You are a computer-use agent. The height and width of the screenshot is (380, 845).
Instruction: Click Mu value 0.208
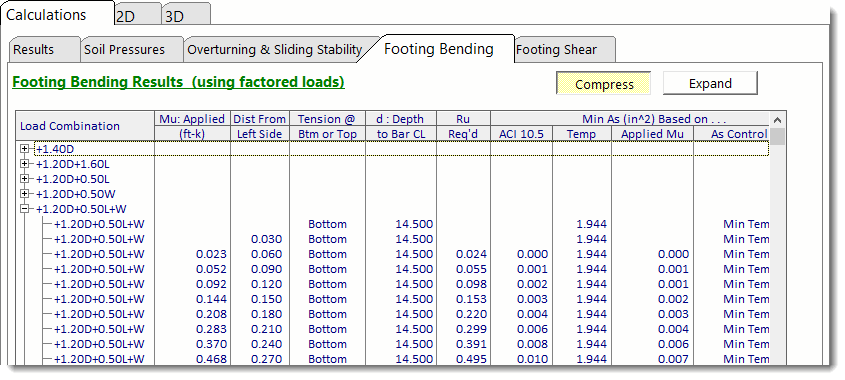[x=211, y=315]
